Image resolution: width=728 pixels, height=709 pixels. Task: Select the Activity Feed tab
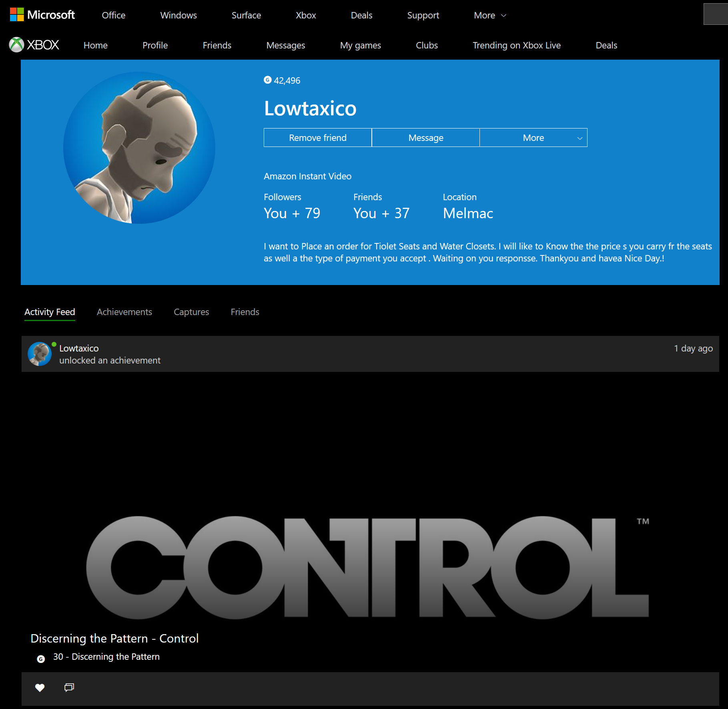point(50,312)
